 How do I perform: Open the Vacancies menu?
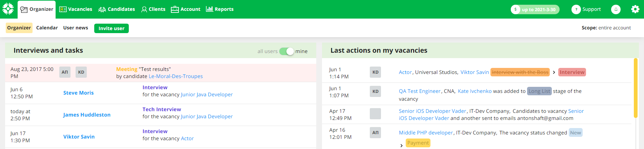[76, 9]
